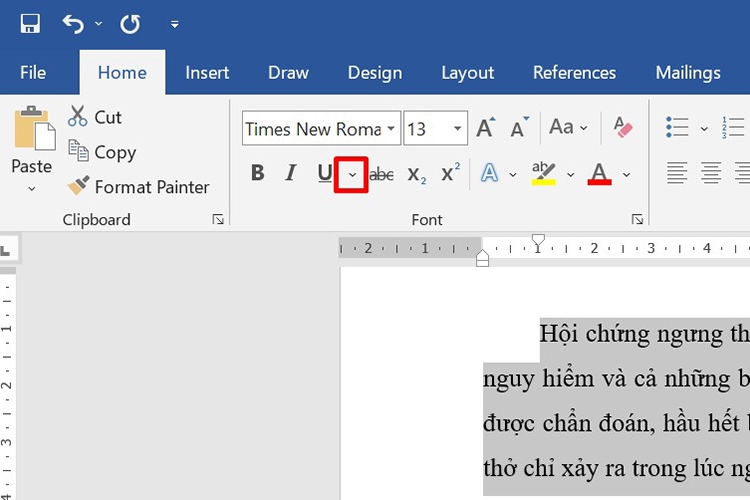Screen dimensions: 750x500
Task: Click the font name box Times New Roman
Action: 314,128
